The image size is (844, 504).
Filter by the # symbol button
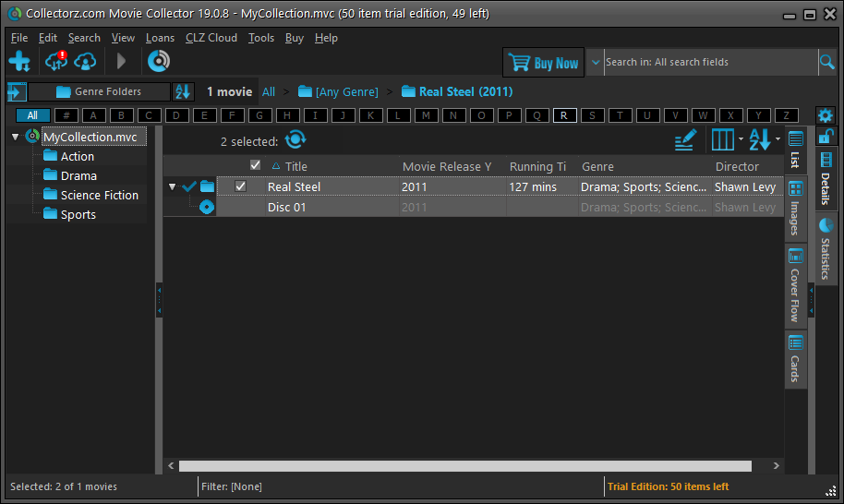tap(66, 115)
